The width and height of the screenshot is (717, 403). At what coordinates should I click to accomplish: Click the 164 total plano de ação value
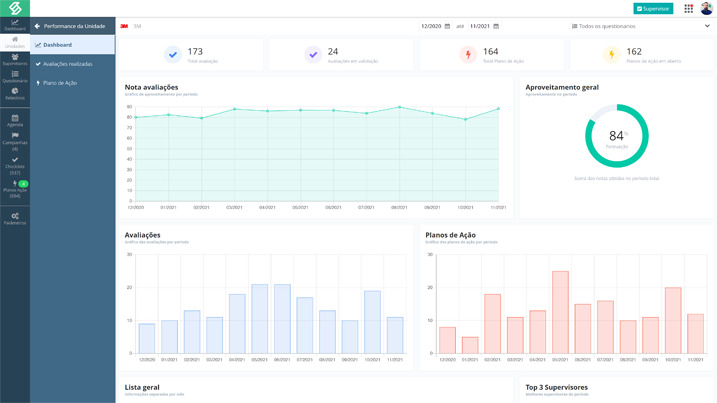click(x=491, y=52)
